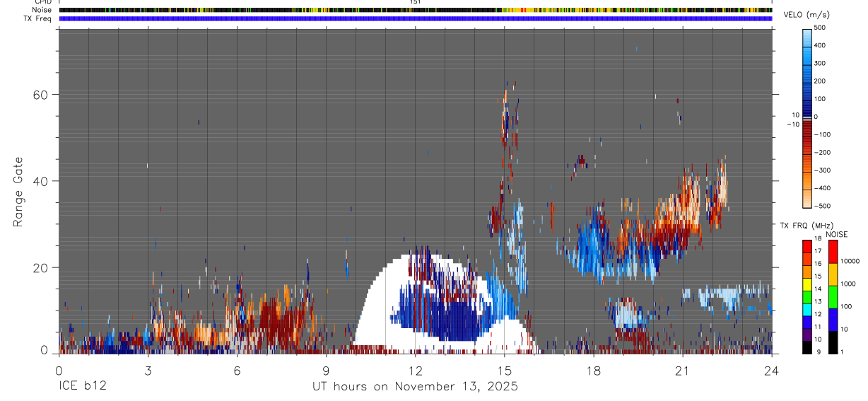Click the NOISE color legend bar
This screenshot has width=868, height=401.
point(833,297)
